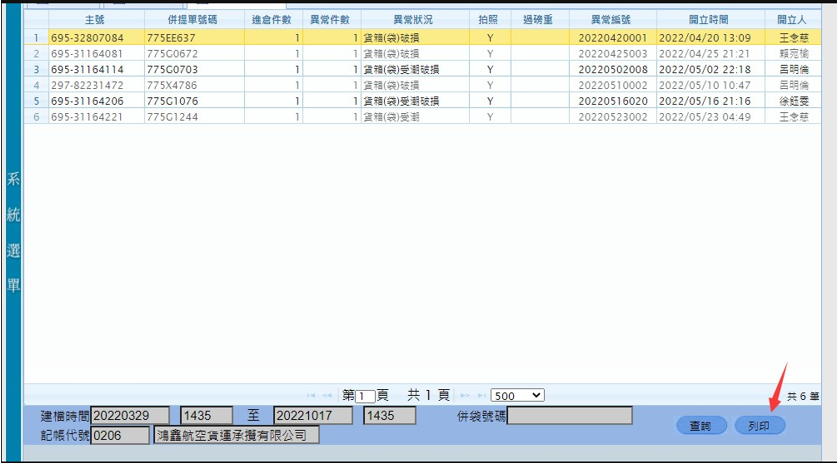Click the next page pagination icon
This screenshot has width=837, height=463.
coord(465,396)
